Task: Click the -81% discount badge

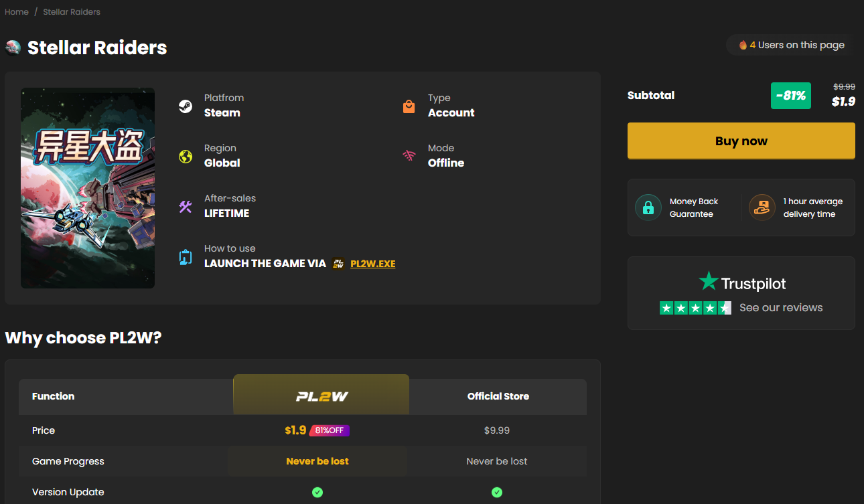Action: coord(791,96)
